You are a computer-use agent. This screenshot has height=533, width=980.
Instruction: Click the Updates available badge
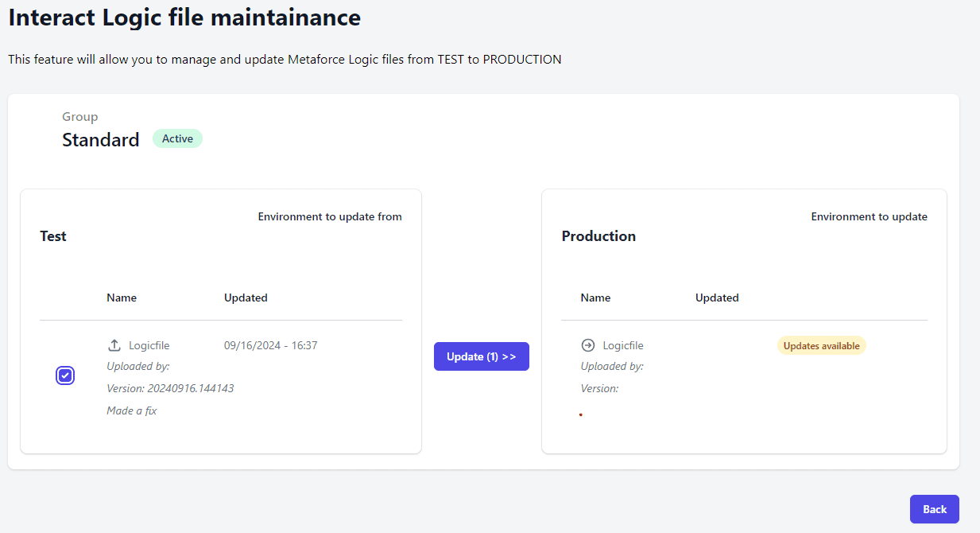pos(821,344)
